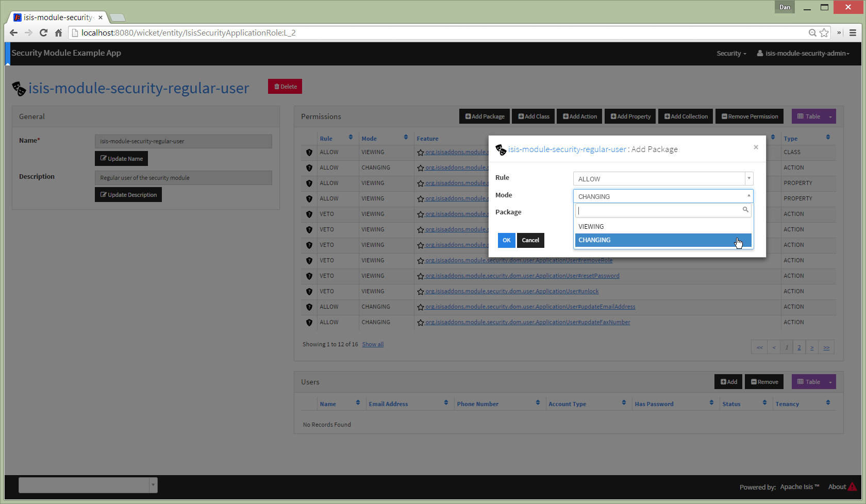866x504 pixels.
Task: Confirm the dialog with OK
Action: click(x=507, y=240)
